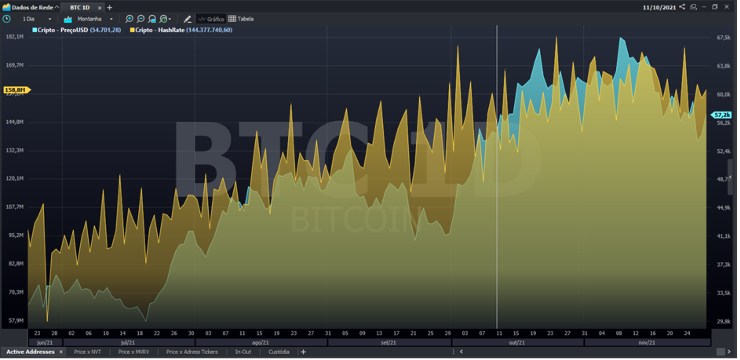Open the Price x Adress Tickers tab

(x=192, y=352)
